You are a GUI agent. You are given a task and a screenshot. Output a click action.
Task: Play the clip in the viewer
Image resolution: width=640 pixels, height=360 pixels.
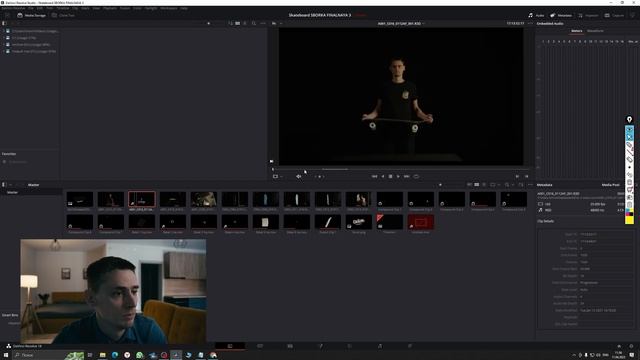click(x=398, y=176)
